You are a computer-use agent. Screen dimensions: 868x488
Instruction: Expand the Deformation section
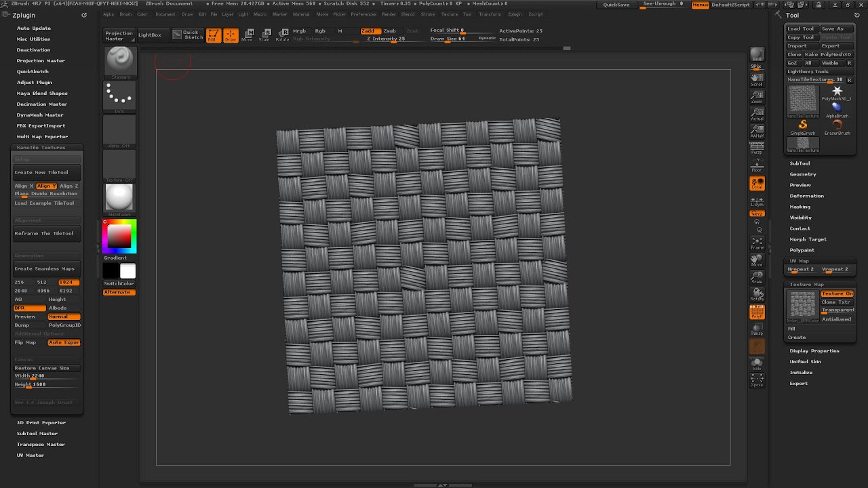pos(806,196)
